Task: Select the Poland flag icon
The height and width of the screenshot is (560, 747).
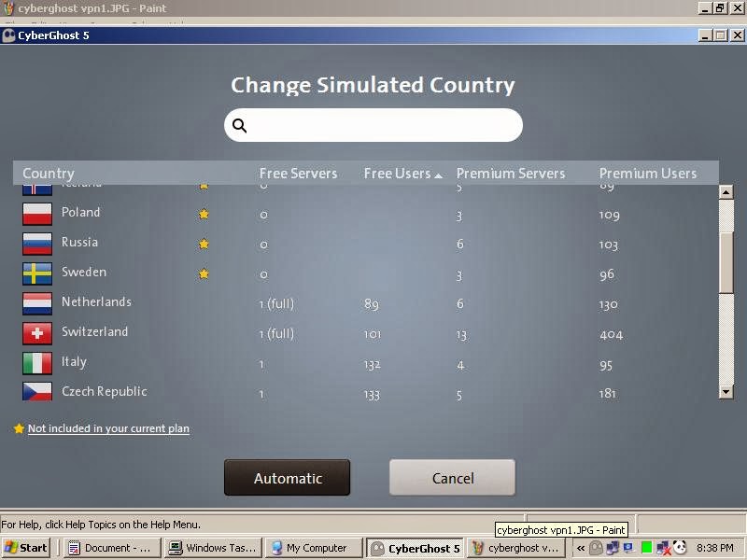Action: [37, 214]
